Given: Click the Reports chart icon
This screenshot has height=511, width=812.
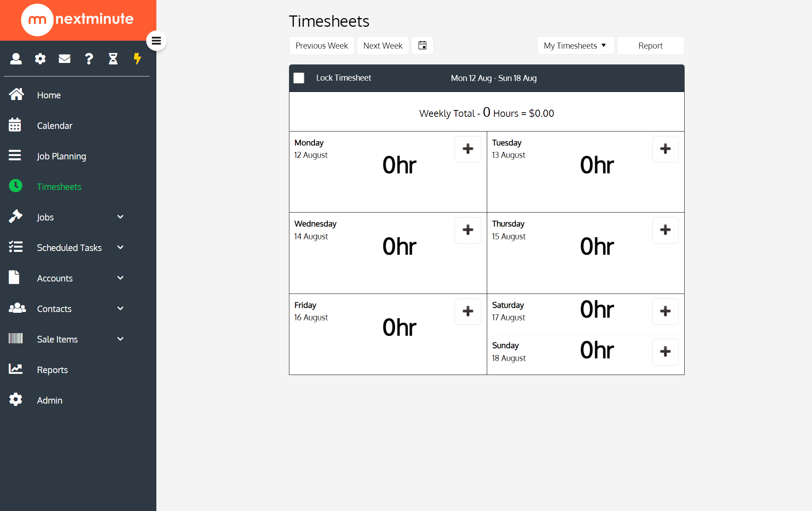Looking at the screenshot, I should tap(15, 369).
